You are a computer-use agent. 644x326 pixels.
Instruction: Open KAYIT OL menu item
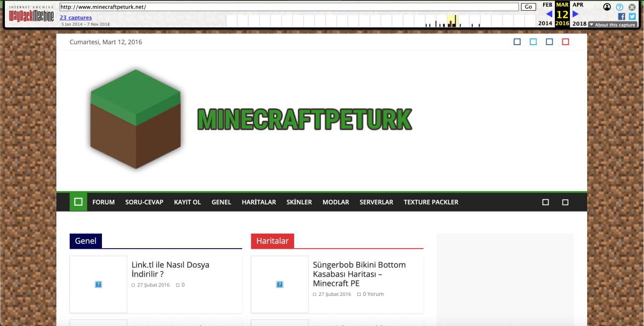tap(187, 202)
